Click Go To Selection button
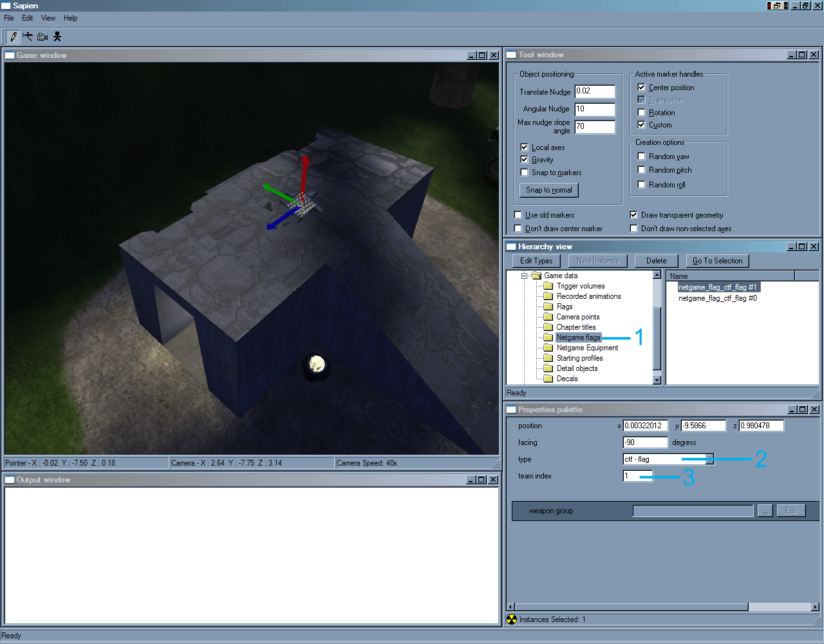 718,261
